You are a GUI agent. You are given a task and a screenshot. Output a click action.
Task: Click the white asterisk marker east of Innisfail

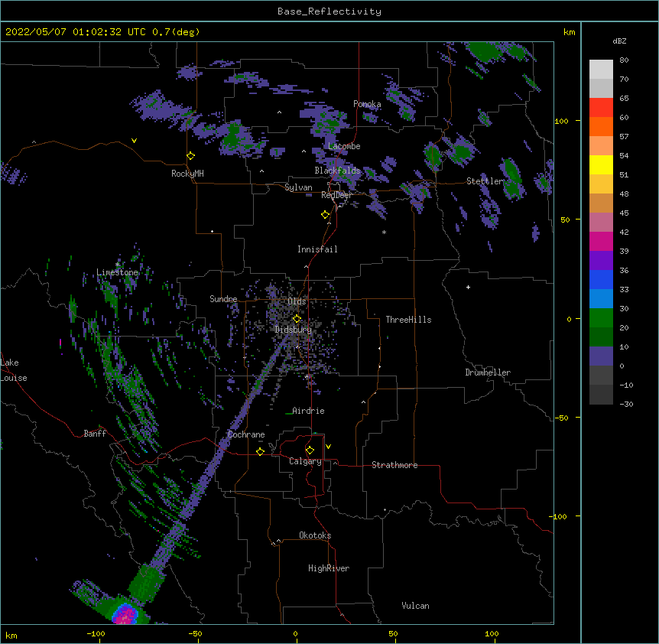(x=384, y=232)
